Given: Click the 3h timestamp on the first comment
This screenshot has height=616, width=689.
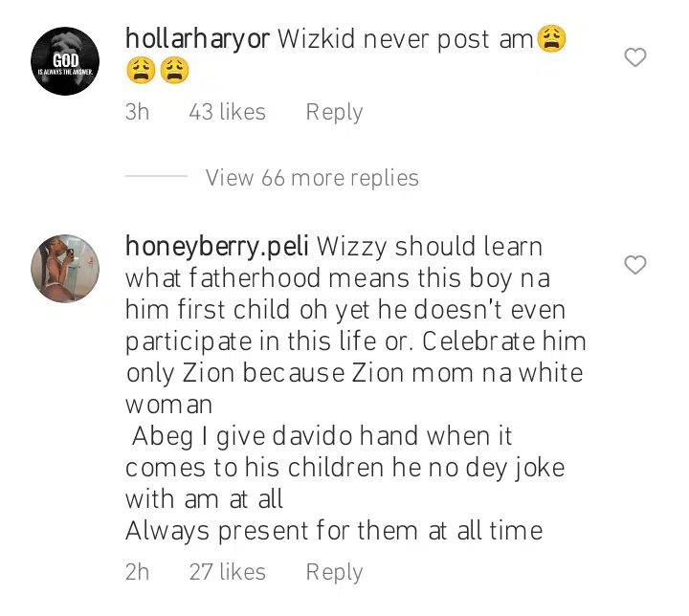Looking at the screenshot, I should [x=137, y=112].
